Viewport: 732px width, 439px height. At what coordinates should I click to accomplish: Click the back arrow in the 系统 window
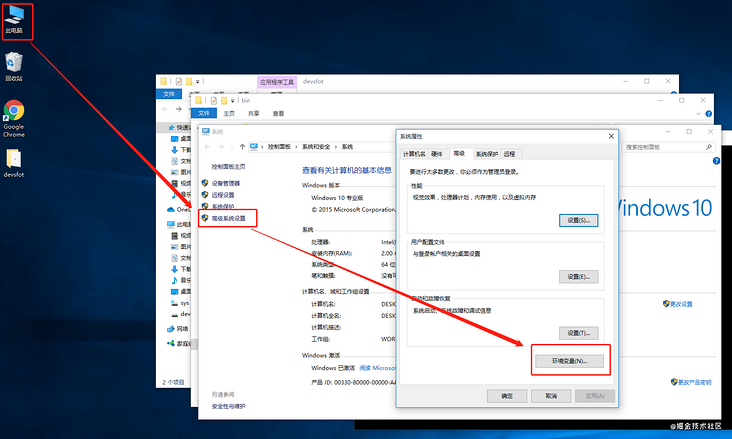click(x=208, y=147)
